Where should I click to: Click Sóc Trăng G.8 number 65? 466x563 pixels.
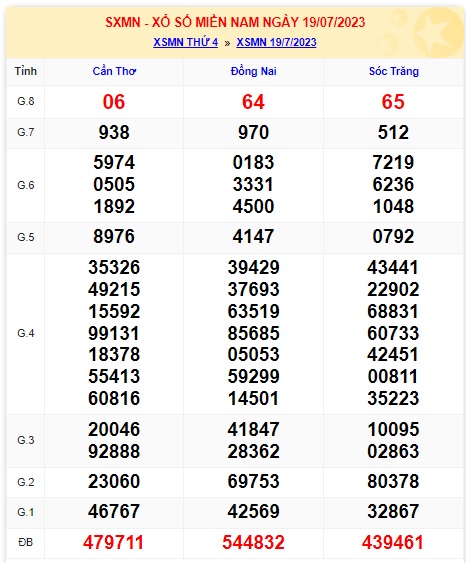coord(393,102)
